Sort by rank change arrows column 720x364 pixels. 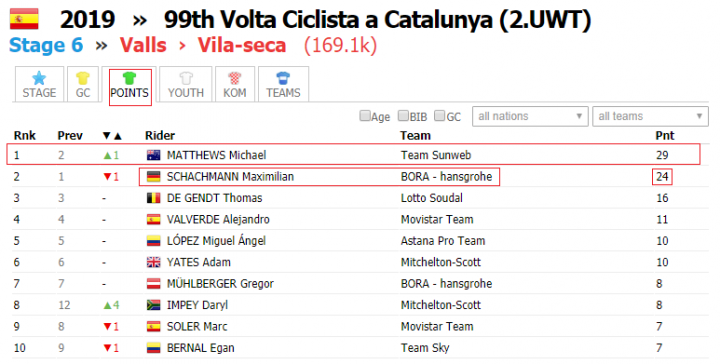tap(112, 136)
